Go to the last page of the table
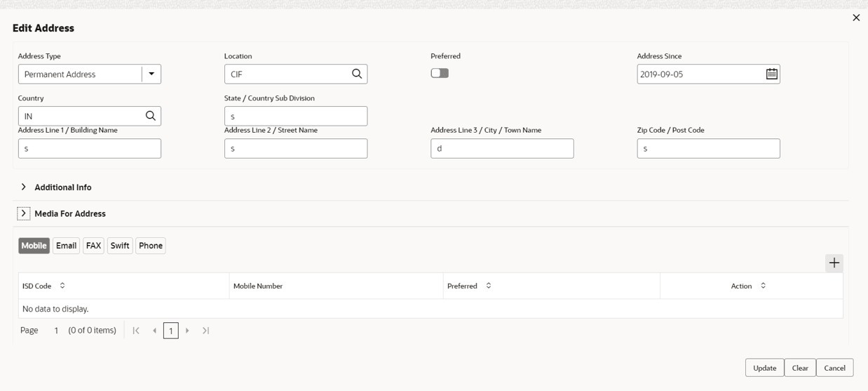Viewport: 868px width, 391px height. point(206,331)
